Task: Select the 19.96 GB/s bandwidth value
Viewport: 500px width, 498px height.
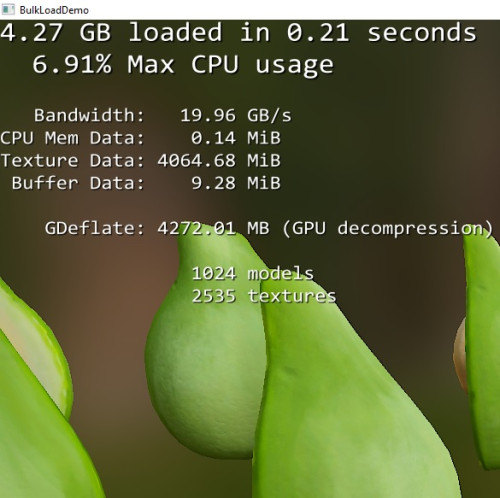Action: click(x=236, y=115)
